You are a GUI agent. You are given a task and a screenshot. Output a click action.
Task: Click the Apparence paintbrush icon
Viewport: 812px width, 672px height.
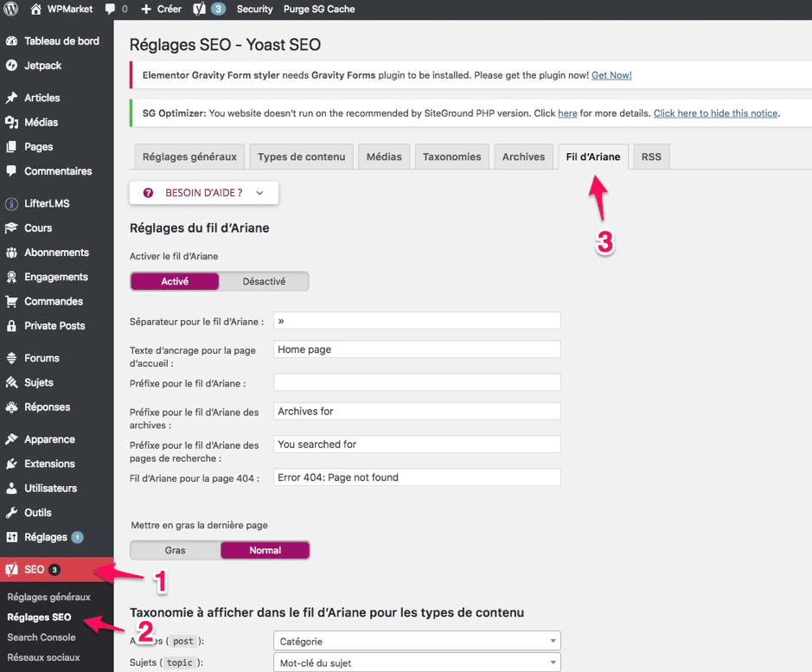point(11,439)
